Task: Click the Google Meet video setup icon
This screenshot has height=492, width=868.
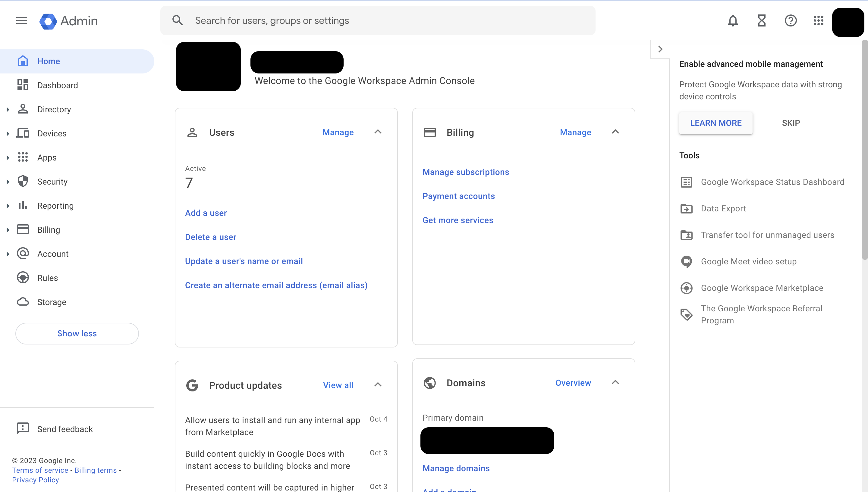Action: click(x=687, y=262)
